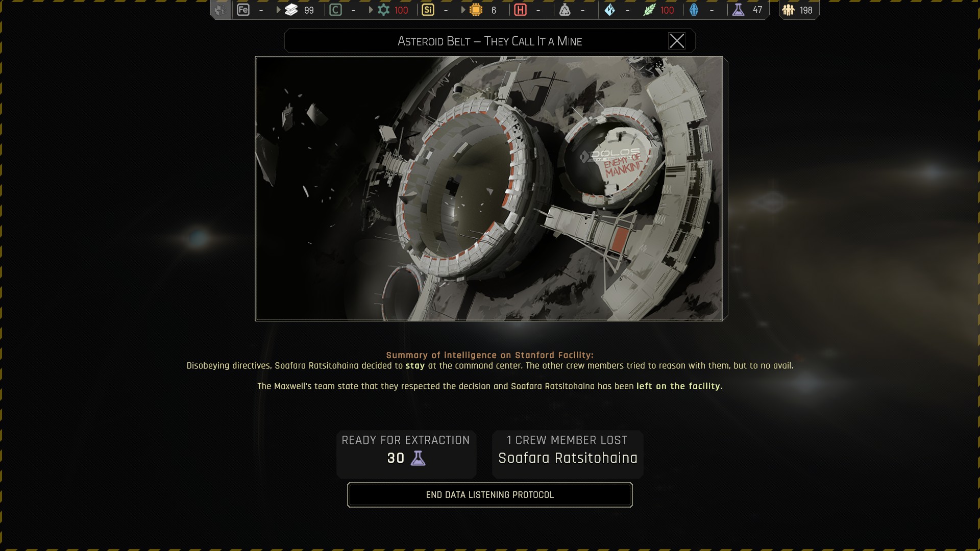Click the metal ingots alloy icon
This screenshot has height=551, width=980.
(291, 10)
